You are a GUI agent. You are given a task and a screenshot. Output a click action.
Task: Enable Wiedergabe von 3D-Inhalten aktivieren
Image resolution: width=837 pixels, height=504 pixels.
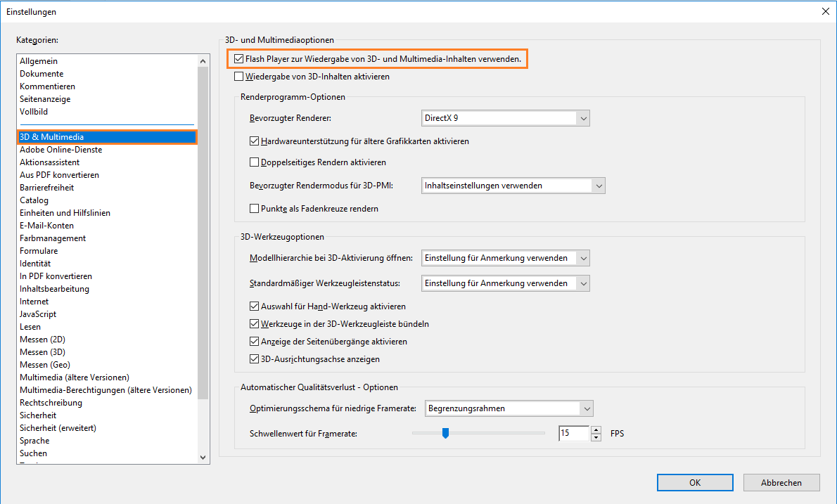[238, 76]
